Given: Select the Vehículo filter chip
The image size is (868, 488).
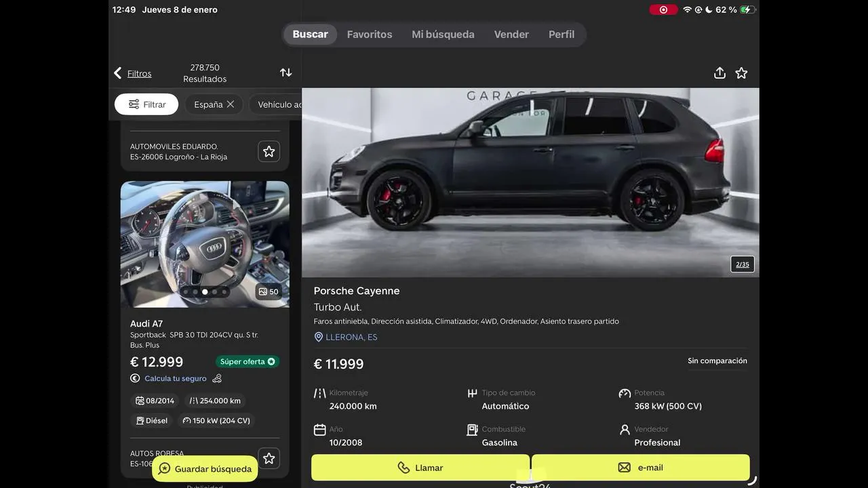Looking at the screenshot, I should [x=275, y=104].
